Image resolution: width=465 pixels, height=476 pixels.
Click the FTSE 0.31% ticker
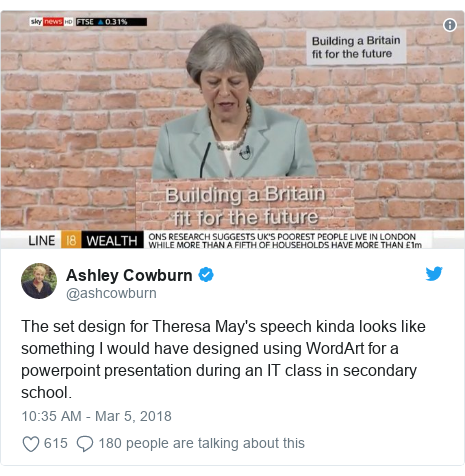[111, 22]
